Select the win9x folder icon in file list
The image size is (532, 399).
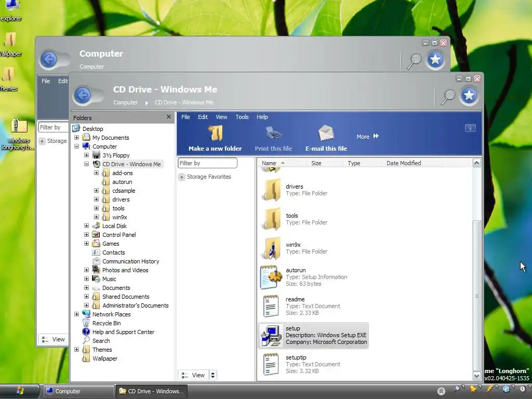coord(271,248)
